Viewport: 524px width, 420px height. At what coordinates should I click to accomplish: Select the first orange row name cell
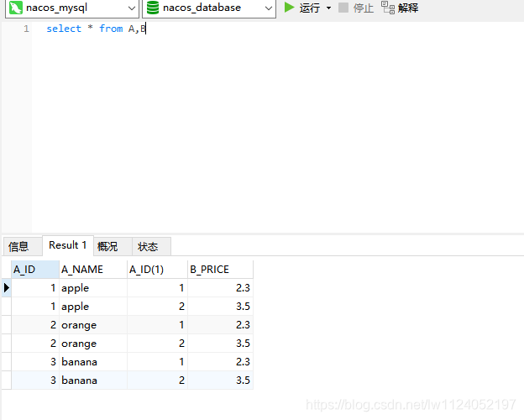click(93, 325)
